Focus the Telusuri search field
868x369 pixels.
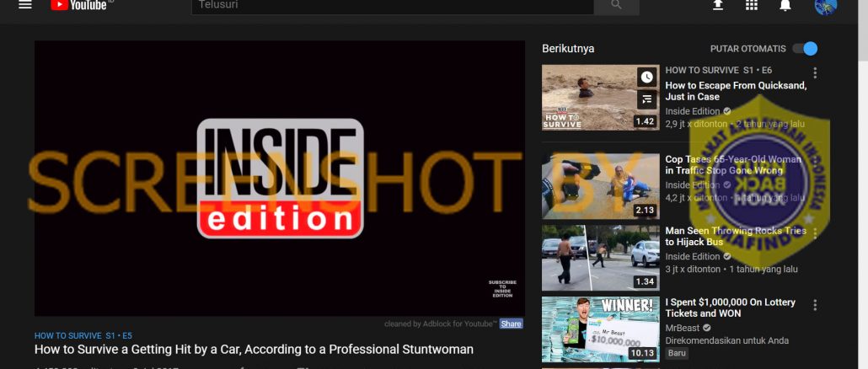tap(393, 6)
